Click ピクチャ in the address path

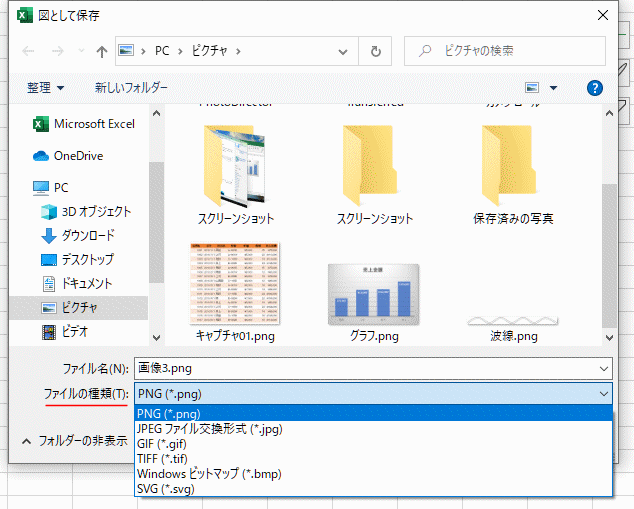coord(209,51)
